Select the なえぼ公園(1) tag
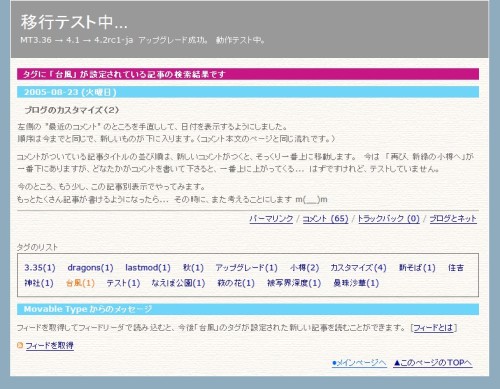 pos(178,283)
